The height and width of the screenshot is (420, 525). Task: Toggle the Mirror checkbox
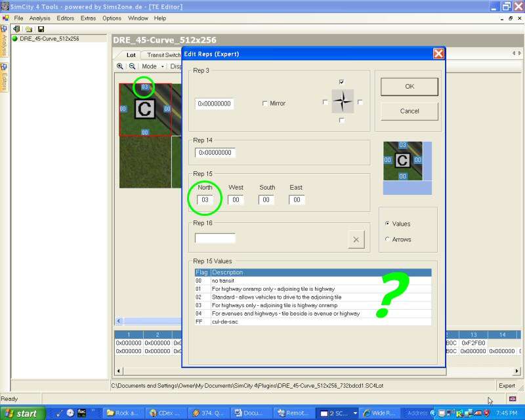tap(265, 104)
